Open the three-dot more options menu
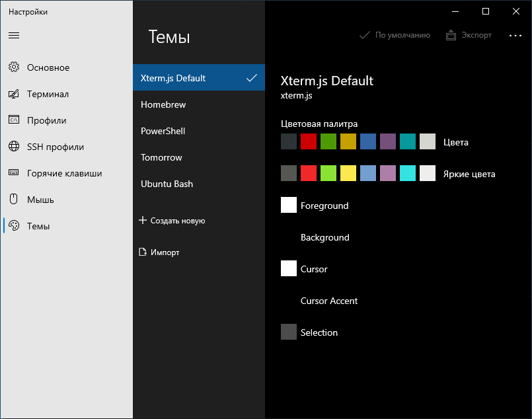Viewport: 532px width, 419px height. (x=515, y=36)
